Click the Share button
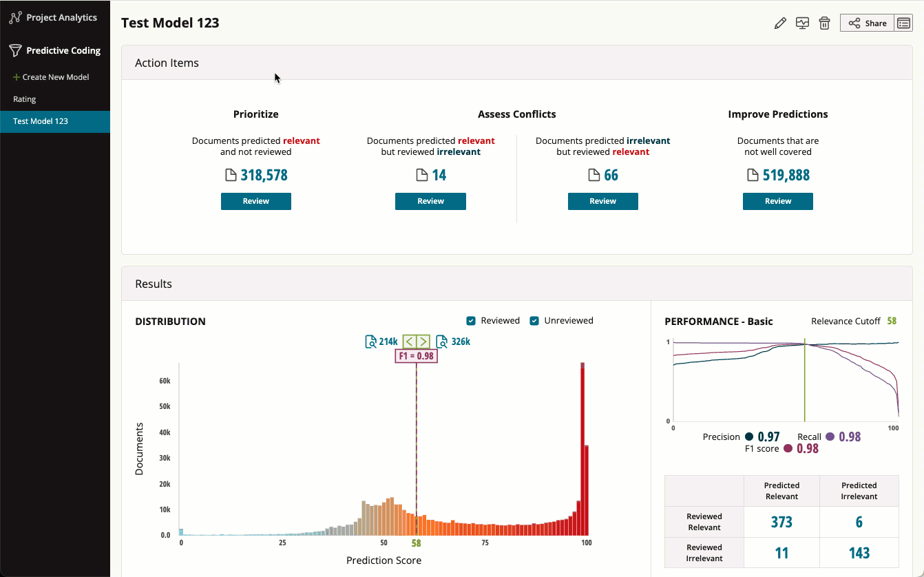The width and height of the screenshot is (924, 577). (x=867, y=23)
